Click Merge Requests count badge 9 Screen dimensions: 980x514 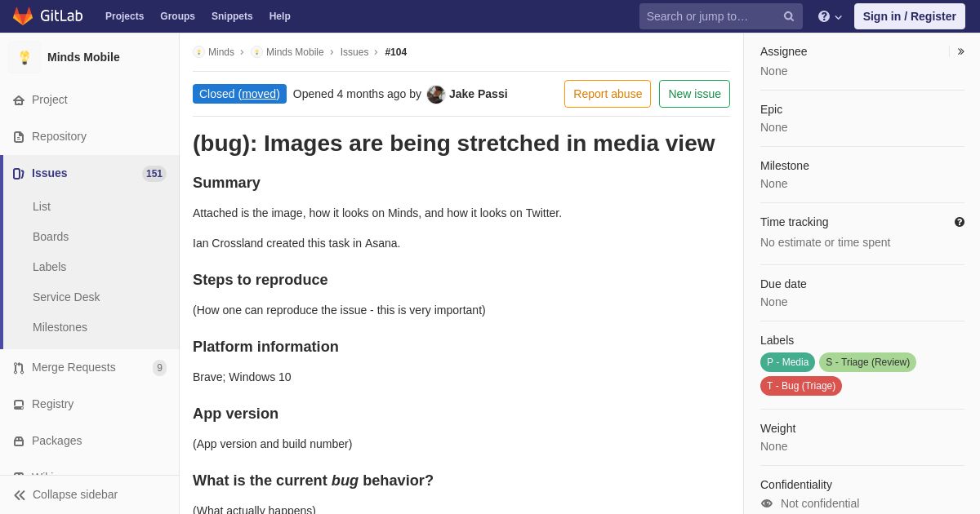tap(159, 368)
